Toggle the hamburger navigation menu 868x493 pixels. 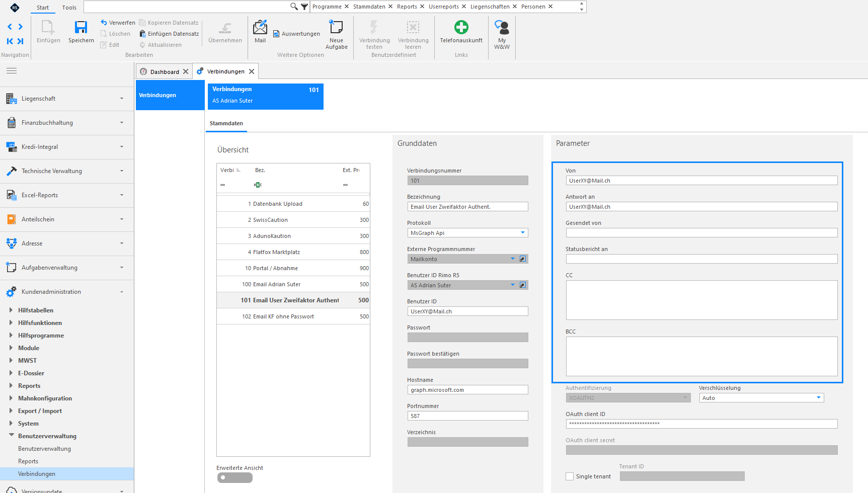12,71
